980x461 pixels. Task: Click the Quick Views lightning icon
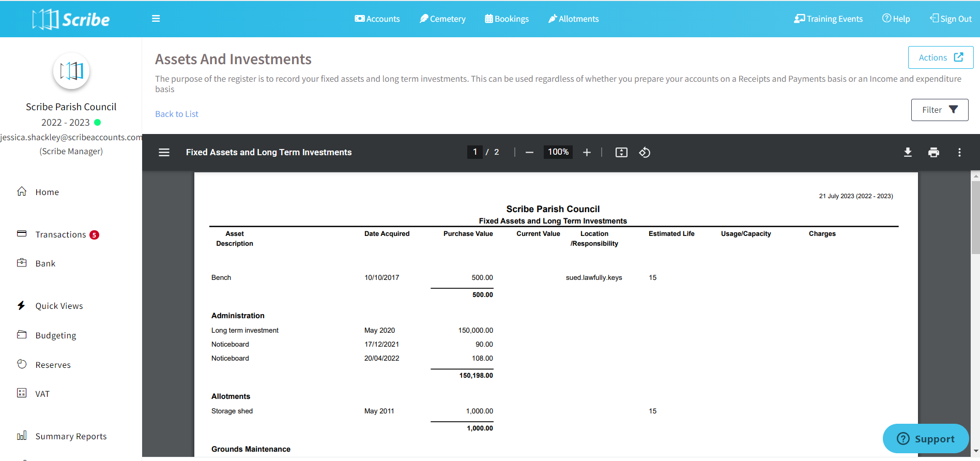(x=21, y=305)
